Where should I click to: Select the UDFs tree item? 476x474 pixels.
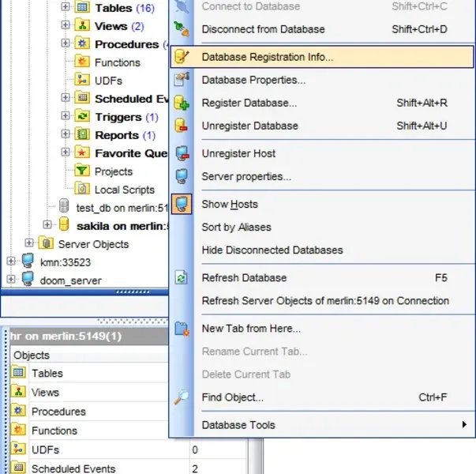coord(108,81)
